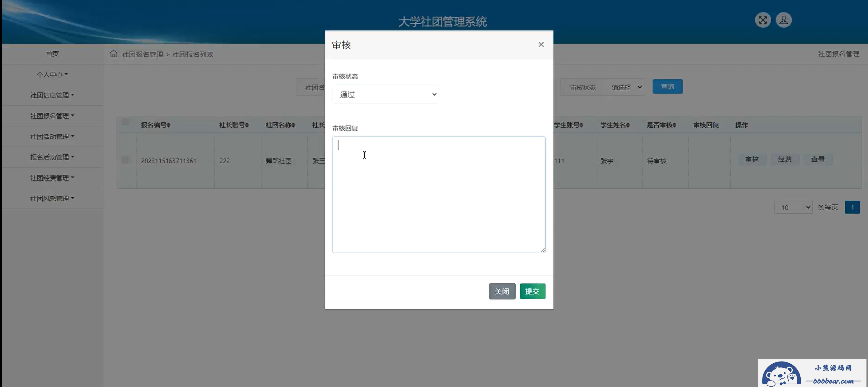Sort by 学生账号 column header

tap(569, 125)
